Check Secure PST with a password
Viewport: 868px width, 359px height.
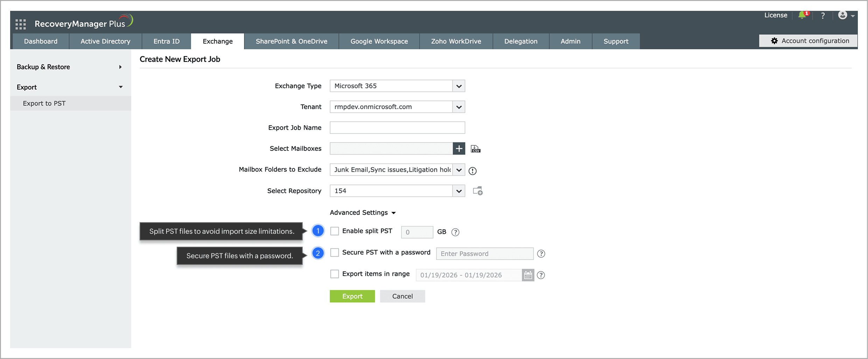pyautogui.click(x=335, y=253)
